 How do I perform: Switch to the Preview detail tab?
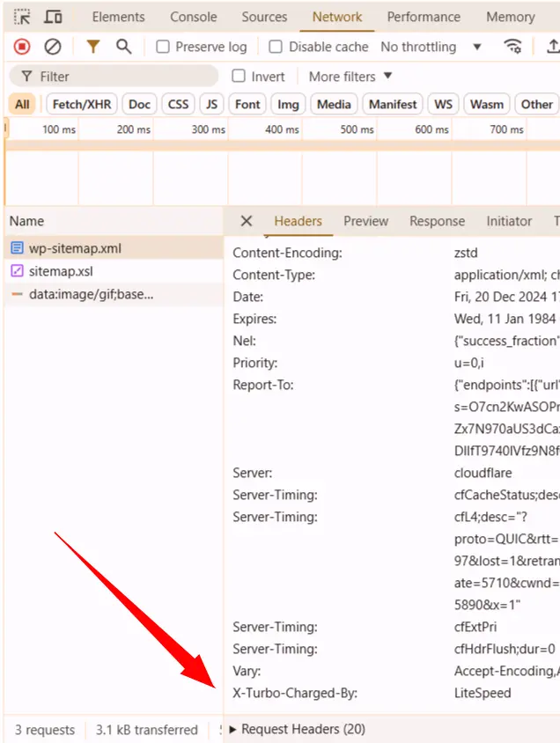pos(365,221)
